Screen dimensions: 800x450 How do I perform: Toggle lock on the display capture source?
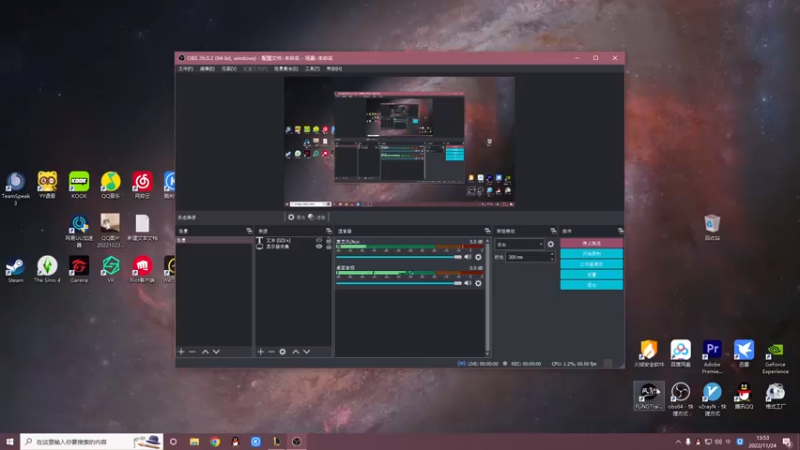[329, 246]
